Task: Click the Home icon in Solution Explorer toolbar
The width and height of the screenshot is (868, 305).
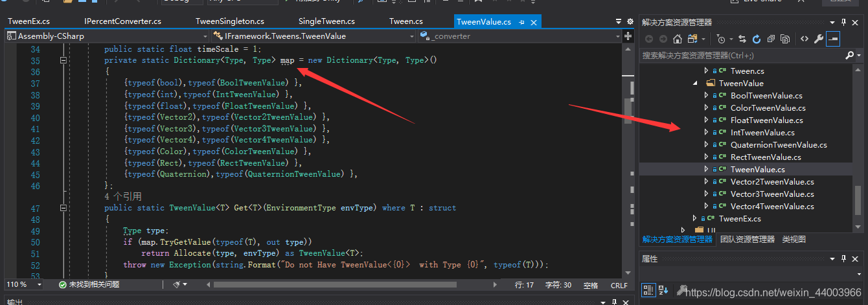Action: coord(677,39)
